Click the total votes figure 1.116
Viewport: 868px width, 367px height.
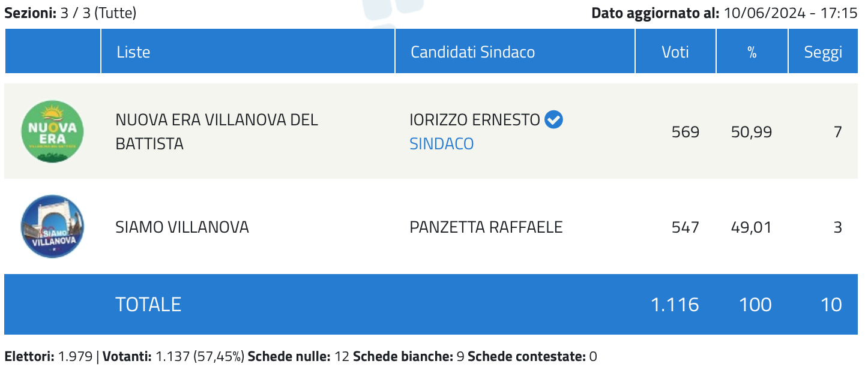[675, 305]
